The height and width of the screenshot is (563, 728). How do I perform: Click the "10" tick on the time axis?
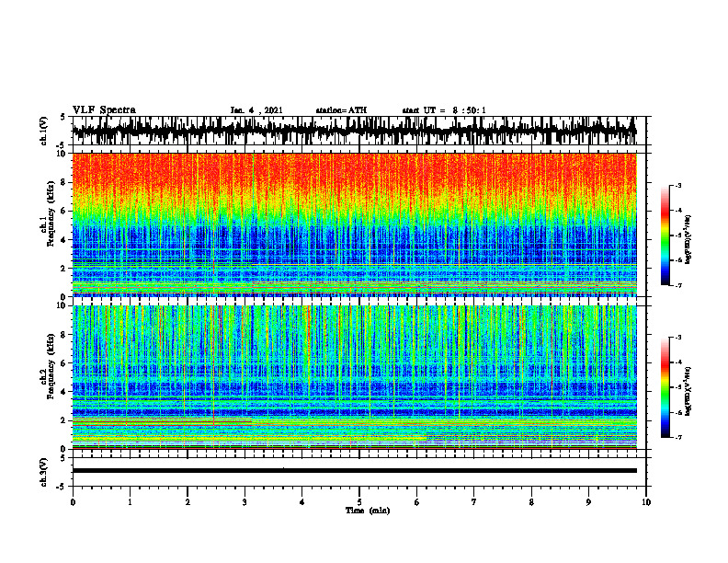point(646,502)
